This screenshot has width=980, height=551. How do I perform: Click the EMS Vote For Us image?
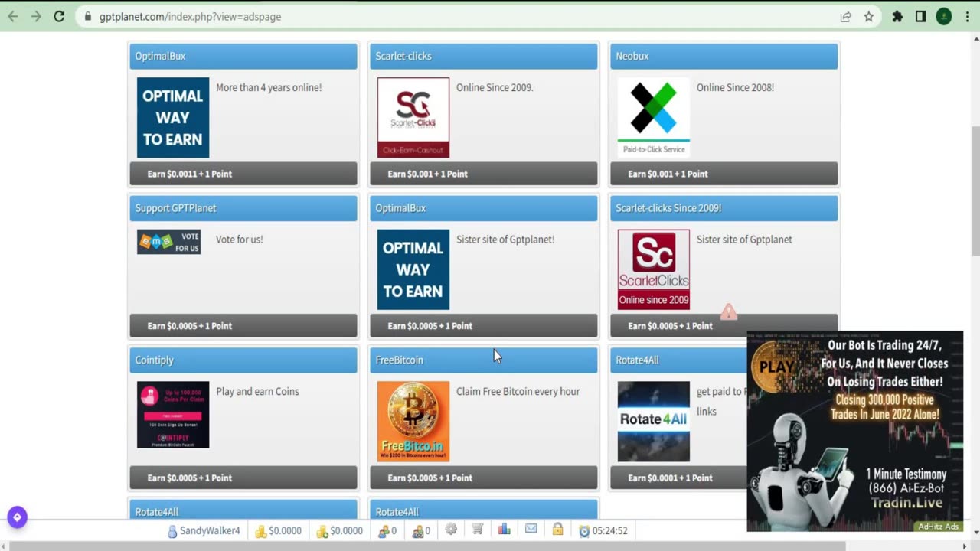(168, 242)
